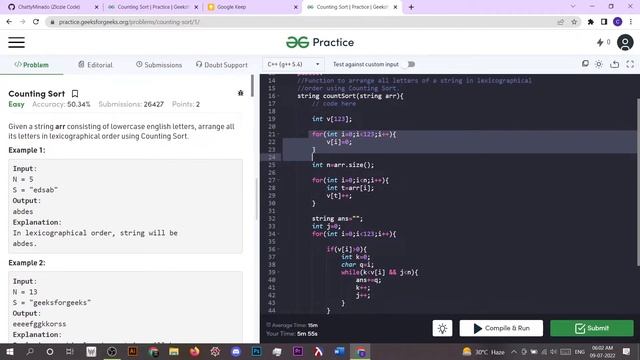Open Chrome extensions puzzle icon
Screen dimensions: 640x360
coord(591,22)
